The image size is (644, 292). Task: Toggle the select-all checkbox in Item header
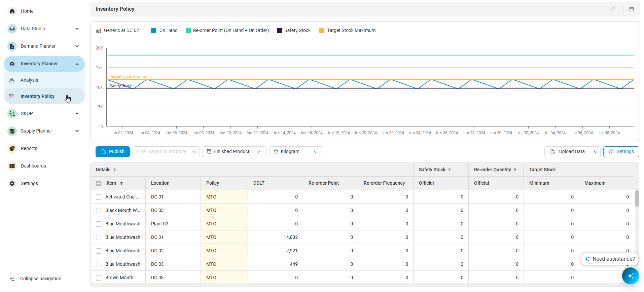click(x=99, y=183)
